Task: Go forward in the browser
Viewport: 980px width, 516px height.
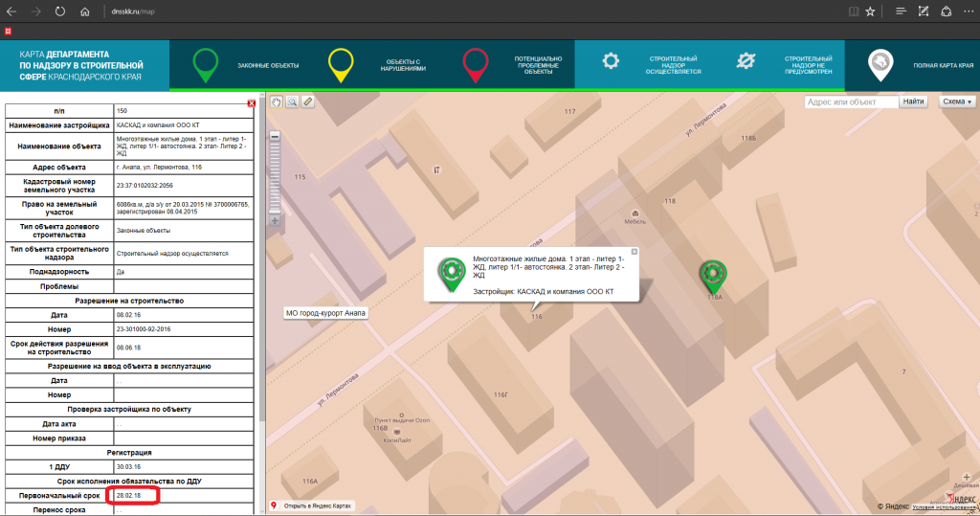Action: pos(35,11)
